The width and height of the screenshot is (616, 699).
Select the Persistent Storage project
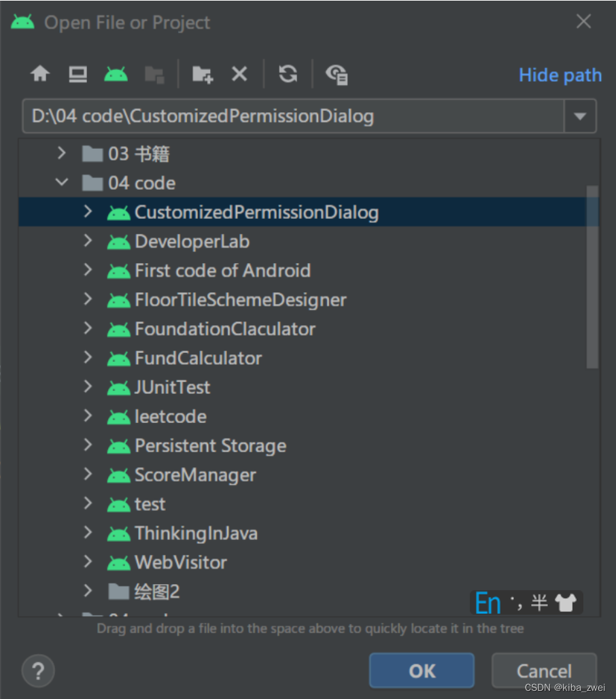210,446
